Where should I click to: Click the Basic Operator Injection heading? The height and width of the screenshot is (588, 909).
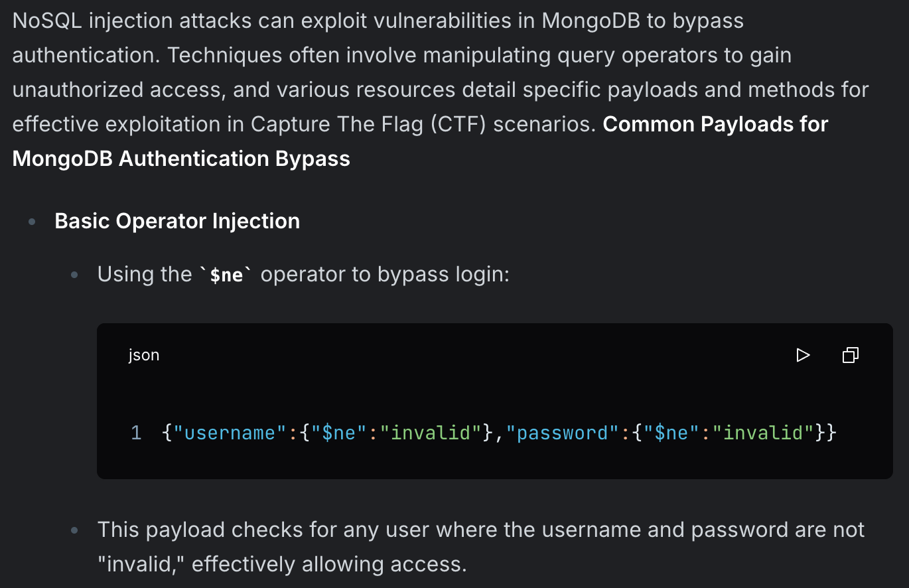coord(177,221)
